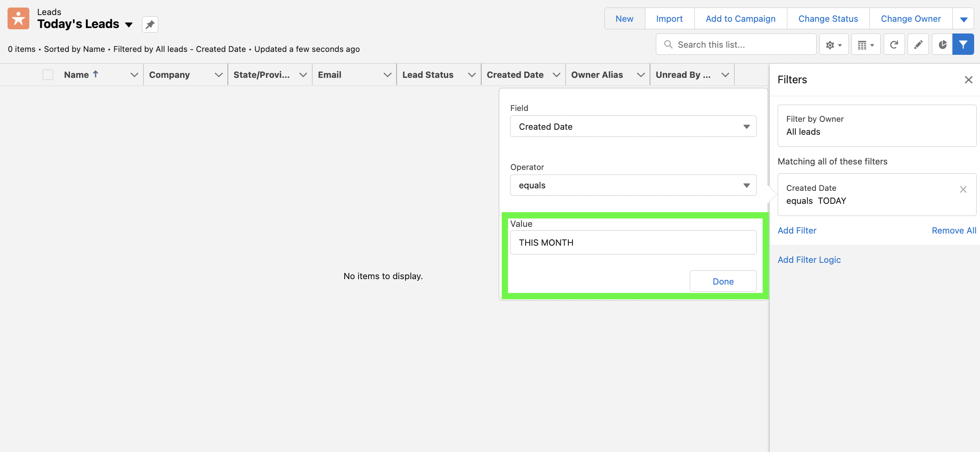Remove the Created Date filter
Image resolution: width=980 pixels, height=452 pixels.
coord(963,189)
